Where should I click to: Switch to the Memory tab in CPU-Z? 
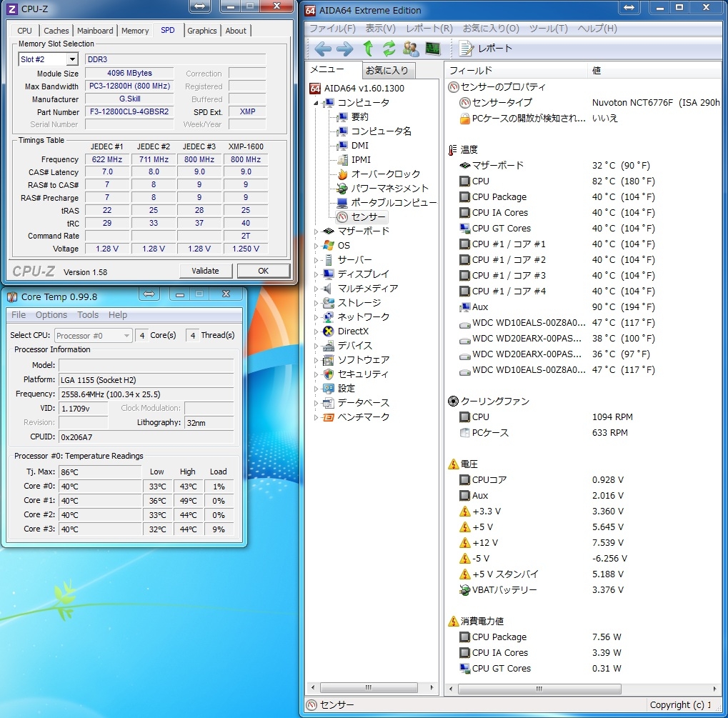135,31
